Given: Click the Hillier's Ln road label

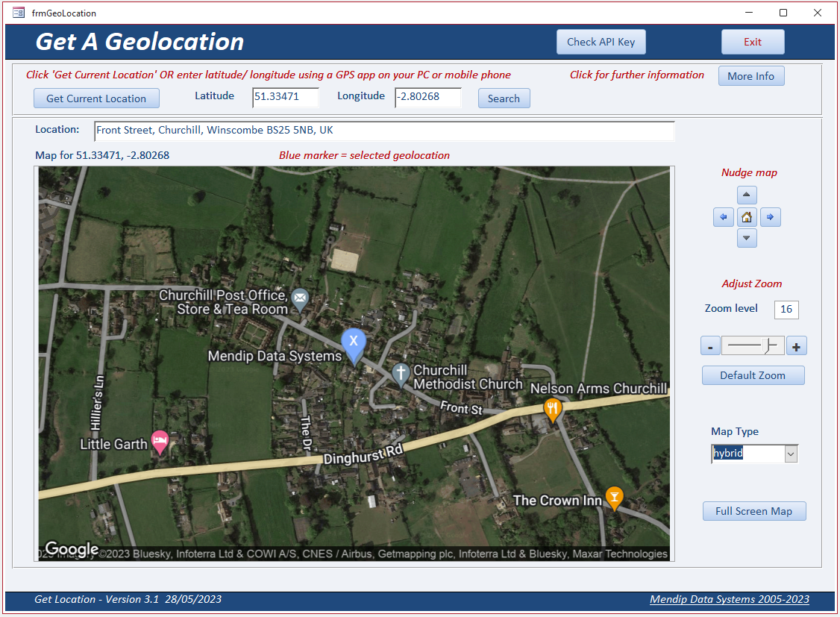Looking at the screenshot, I should [97, 403].
